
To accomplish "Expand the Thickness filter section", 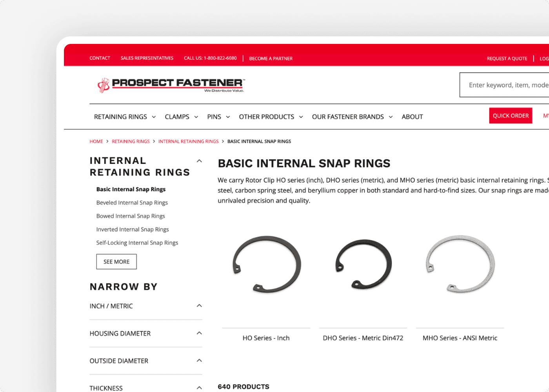I will [x=199, y=387].
